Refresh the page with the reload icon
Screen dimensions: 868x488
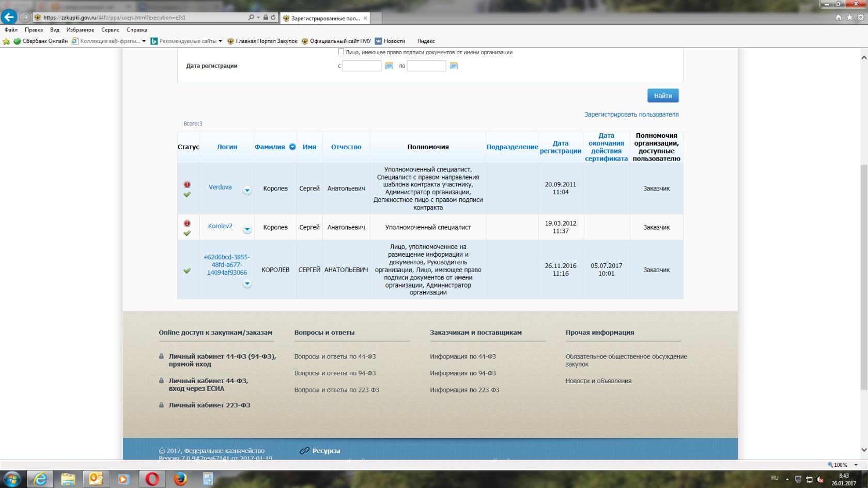[273, 17]
